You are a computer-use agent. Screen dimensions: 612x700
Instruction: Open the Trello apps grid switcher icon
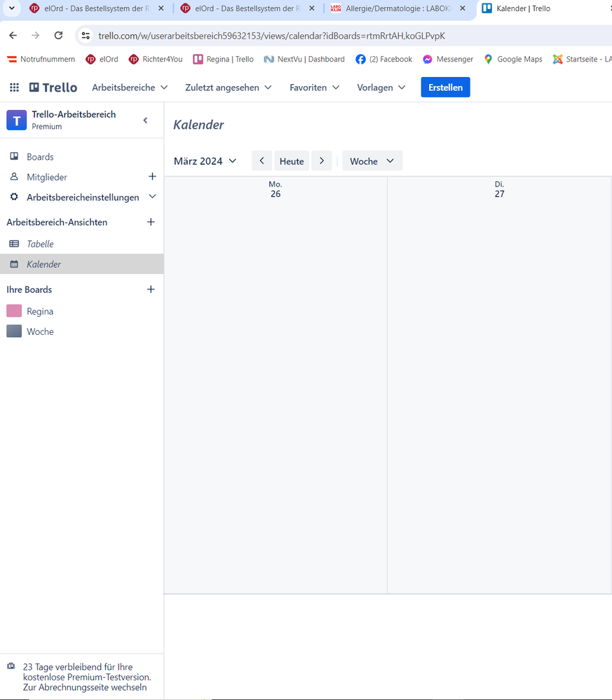click(x=14, y=88)
